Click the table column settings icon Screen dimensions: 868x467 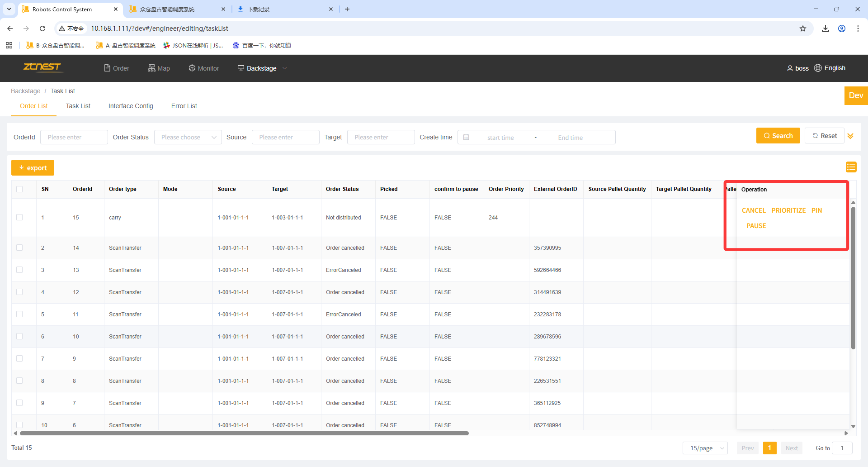point(851,167)
